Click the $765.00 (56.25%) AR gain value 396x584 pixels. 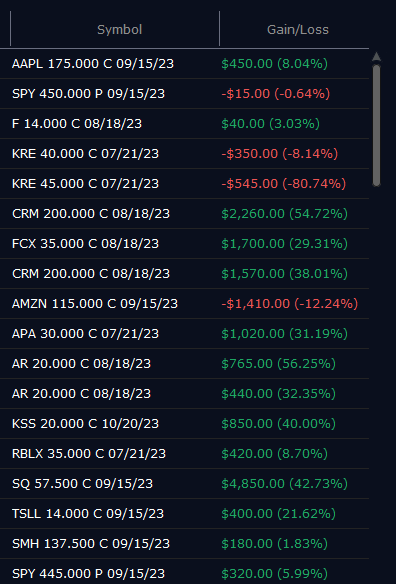tap(279, 364)
